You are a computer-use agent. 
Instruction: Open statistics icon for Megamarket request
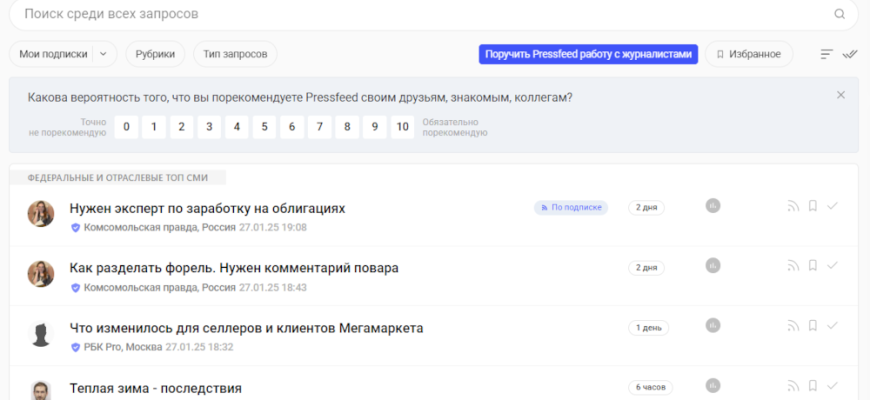coord(713,326)
